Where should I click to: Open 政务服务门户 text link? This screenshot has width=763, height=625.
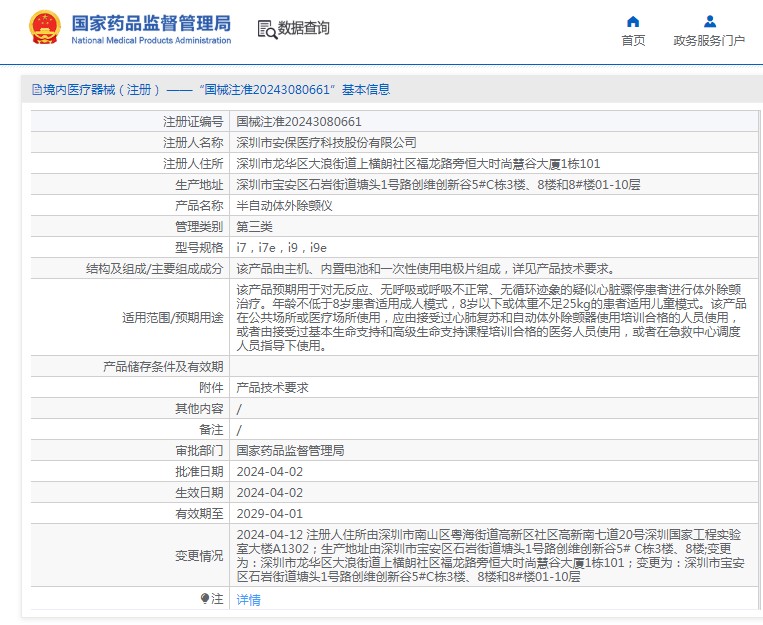pos(709,41)
